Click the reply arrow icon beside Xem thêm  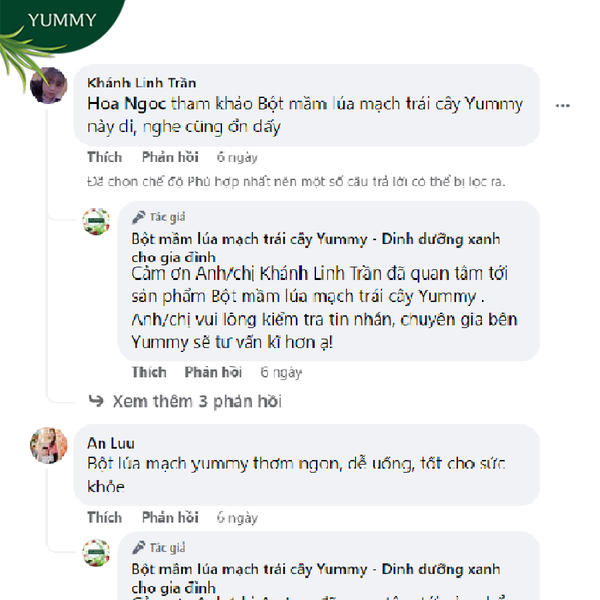tap(96, 401)
